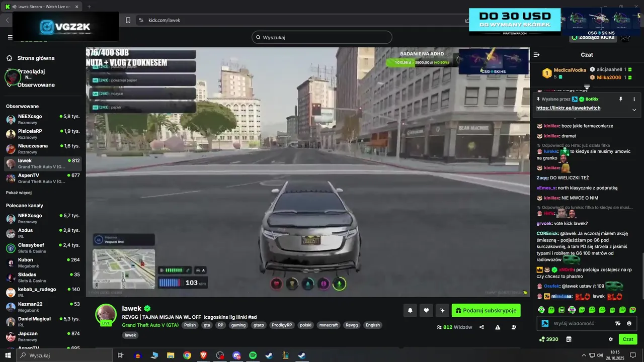Click the sparkle icon beside the heart
The image size is (644, 362).
coord(442,311)
